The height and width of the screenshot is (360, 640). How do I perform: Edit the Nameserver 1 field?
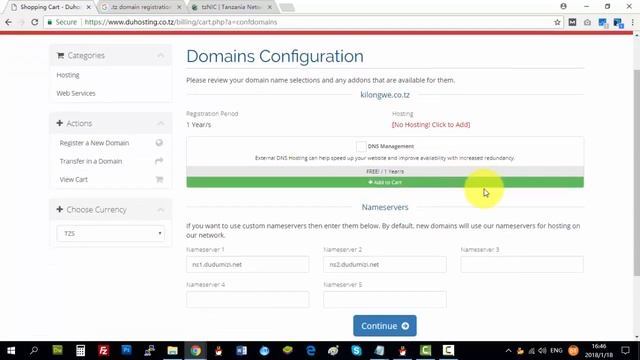(x=248, y=264)
